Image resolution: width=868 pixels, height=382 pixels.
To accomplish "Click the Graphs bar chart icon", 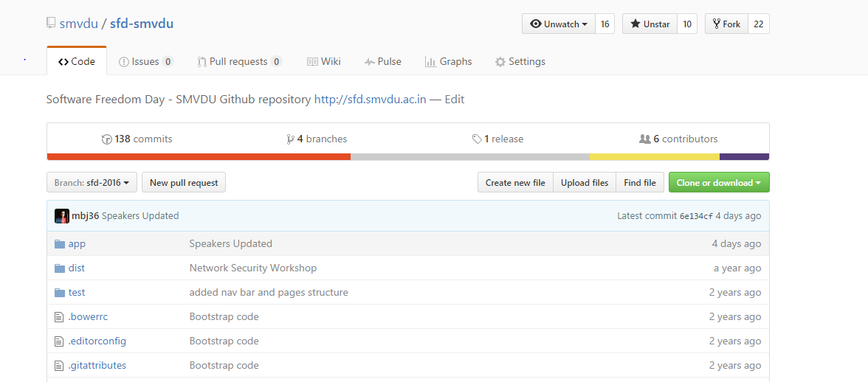I will pyautogui.click(x=430, y=62).
